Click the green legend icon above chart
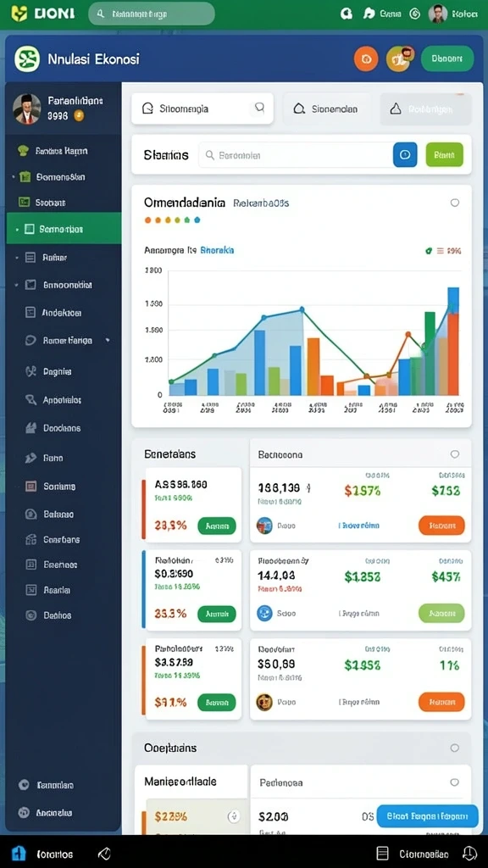 click(428, 251)
